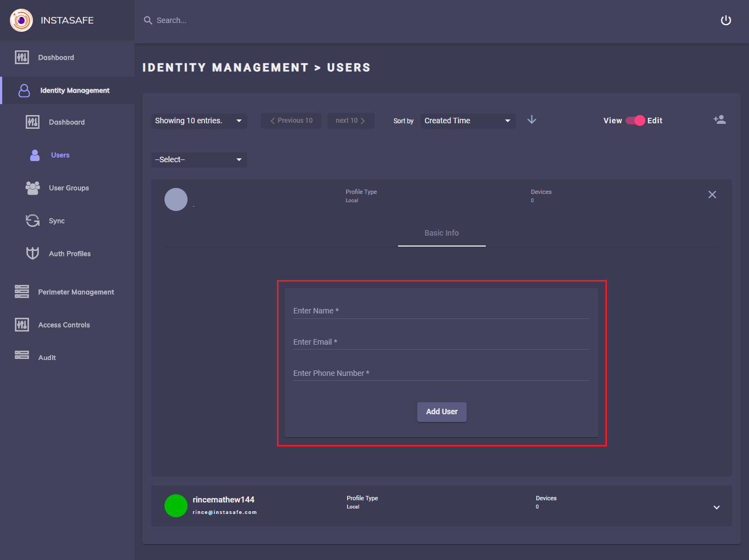The image size is (749, 560).
Task: Click the Identity Management sub-Dashboard icon
Action: [x=33, y=122]
